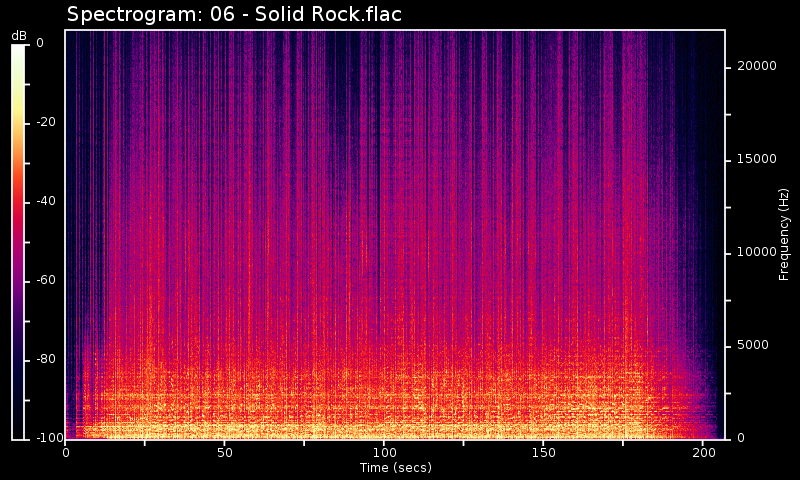
Task: Select the 150 second time axis marker
Action: coord(543,453)
